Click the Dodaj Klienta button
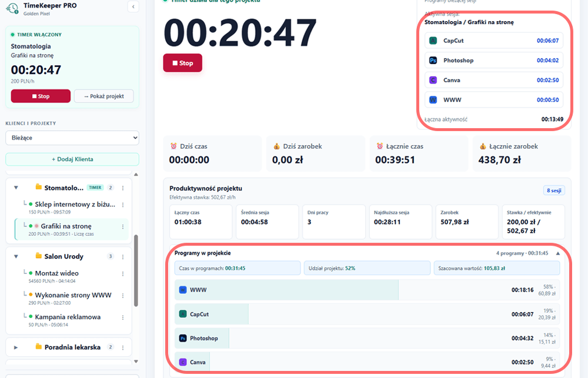The image size is (588, 378). pos(72,159)
